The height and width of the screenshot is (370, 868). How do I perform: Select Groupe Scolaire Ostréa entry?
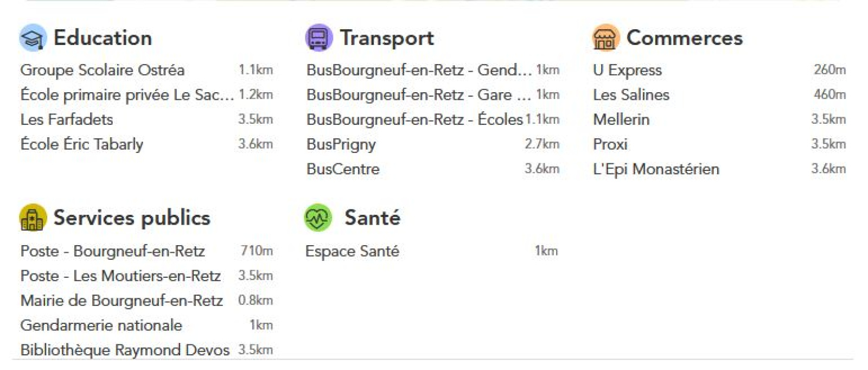(103, 70)
